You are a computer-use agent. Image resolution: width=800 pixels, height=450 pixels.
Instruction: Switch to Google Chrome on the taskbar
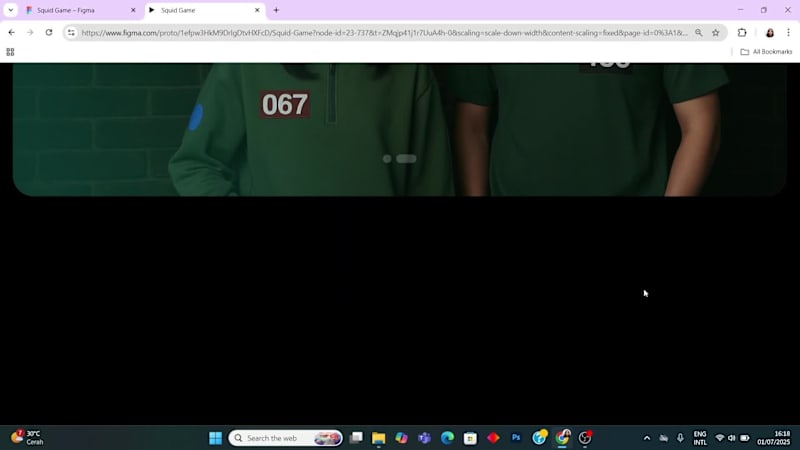562,437
